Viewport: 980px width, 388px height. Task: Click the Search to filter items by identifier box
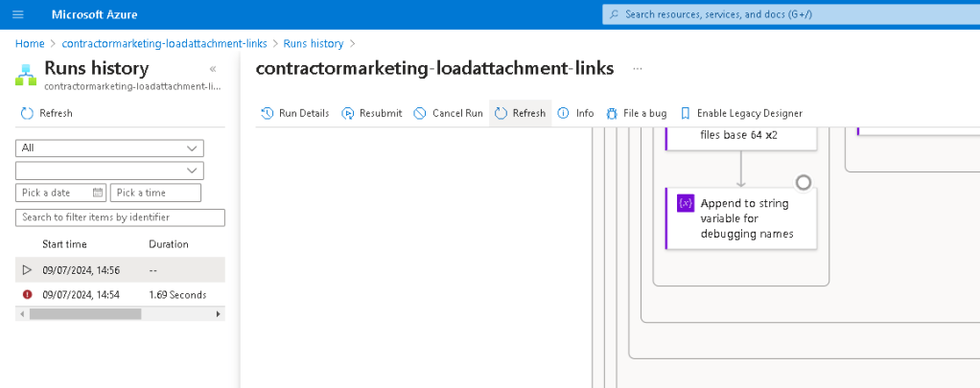click(x=120, y=217)
